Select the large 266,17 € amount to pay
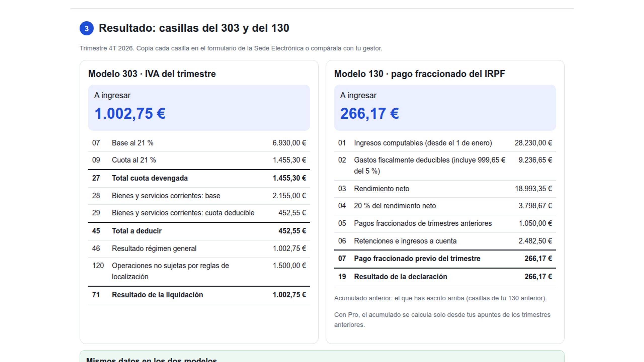The image size is (644, 362). [369, 113]
